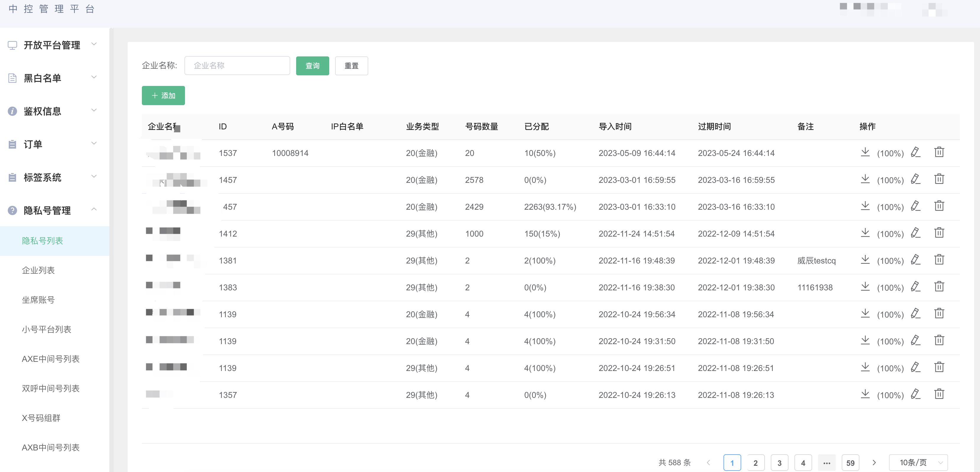Viewport: 980px width, 472px height.
Task: Click the 导入时间 column header
Action: (x=615, y=127)
